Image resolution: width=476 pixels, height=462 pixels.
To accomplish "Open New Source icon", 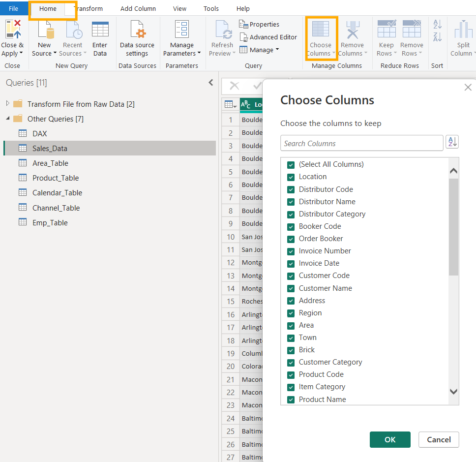I will coord(46,30).
